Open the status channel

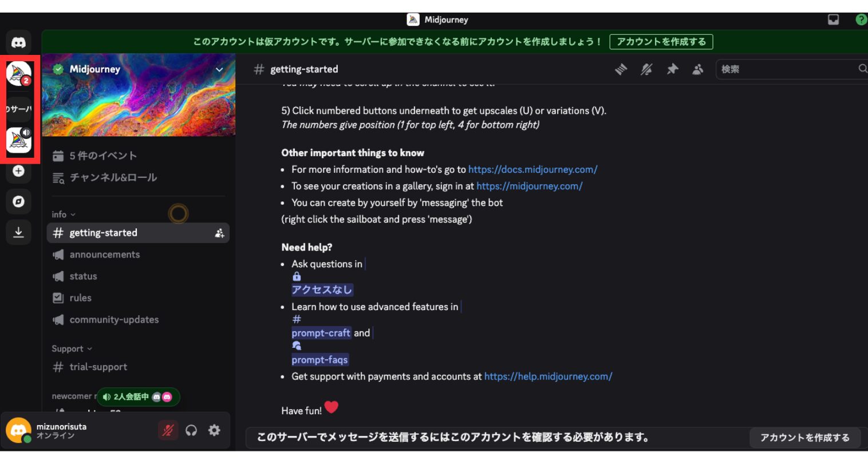pyautogui.click(x=138, y=276)
